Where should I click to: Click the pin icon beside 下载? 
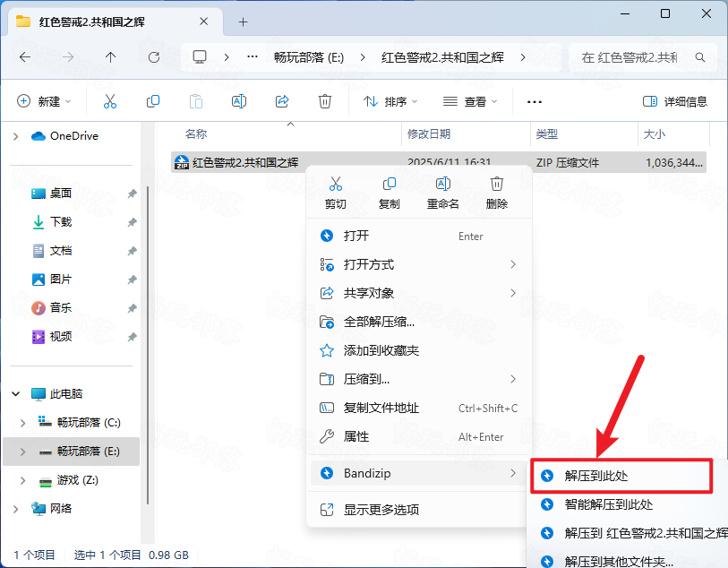click(133, 222)
